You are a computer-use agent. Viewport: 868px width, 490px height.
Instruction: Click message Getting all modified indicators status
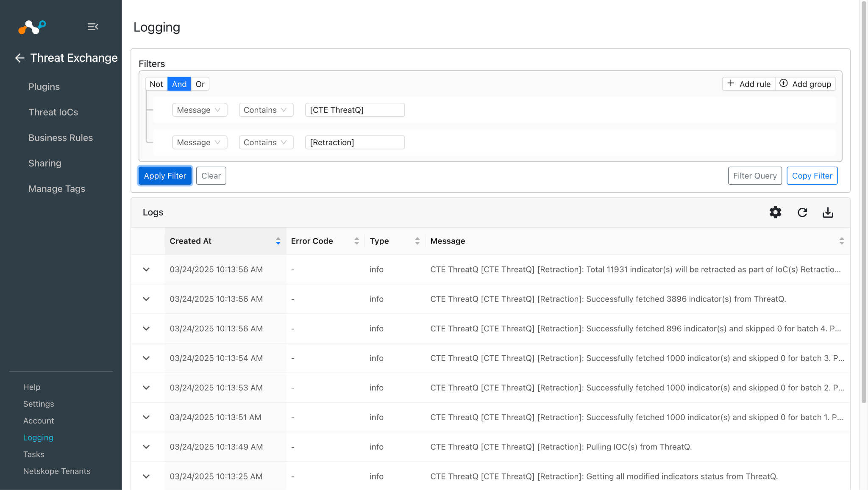[604, 476]
